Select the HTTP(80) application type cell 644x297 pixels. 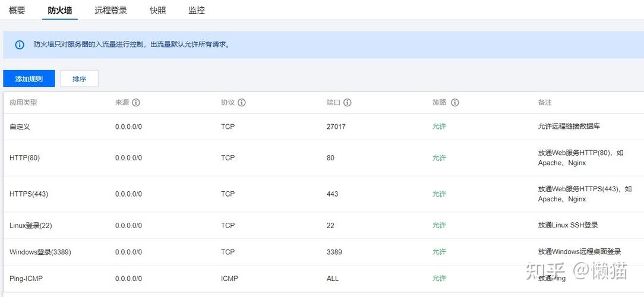pyautogui.click(x=24, y=158)
